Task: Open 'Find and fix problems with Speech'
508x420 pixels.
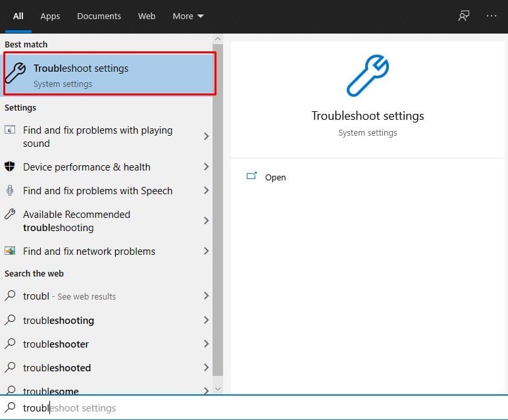Action: [x=106, y=190]
